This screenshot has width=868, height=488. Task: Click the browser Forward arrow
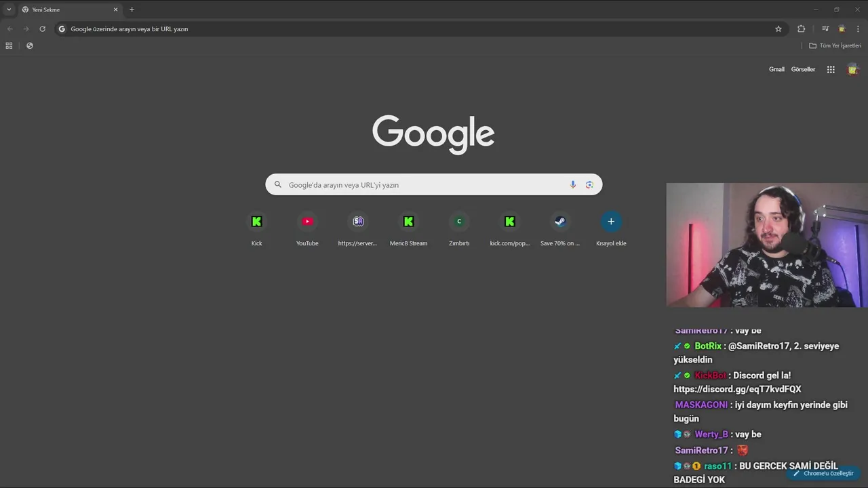click(x=26, y=29)
